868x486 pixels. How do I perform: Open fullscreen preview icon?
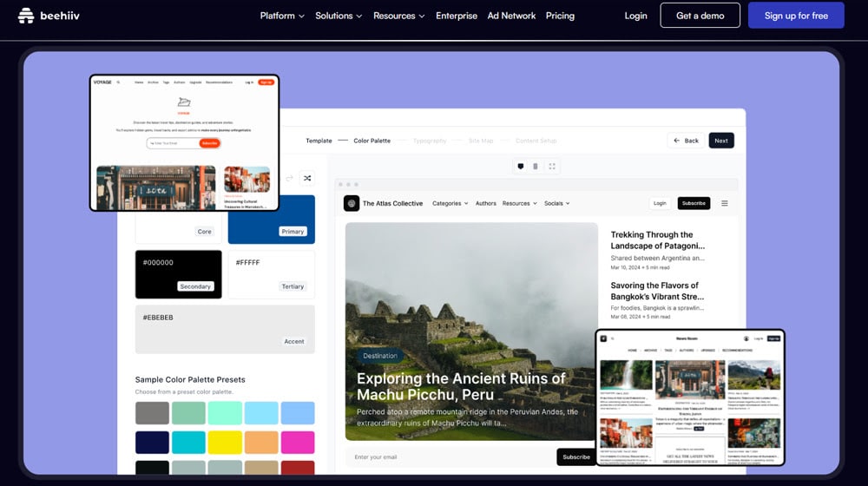[x=552, y=166]
